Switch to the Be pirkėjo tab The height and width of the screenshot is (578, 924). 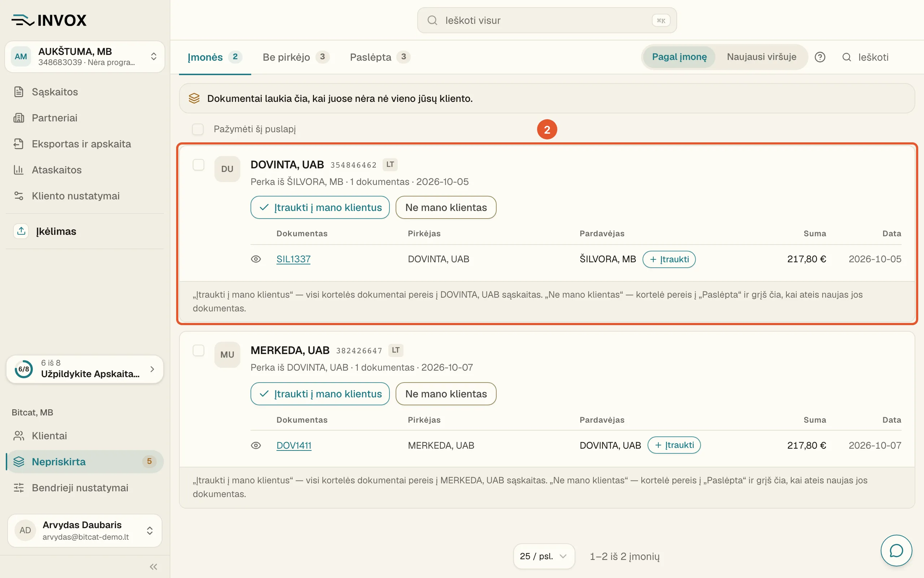pyautogui.click(x=296, y=57)
